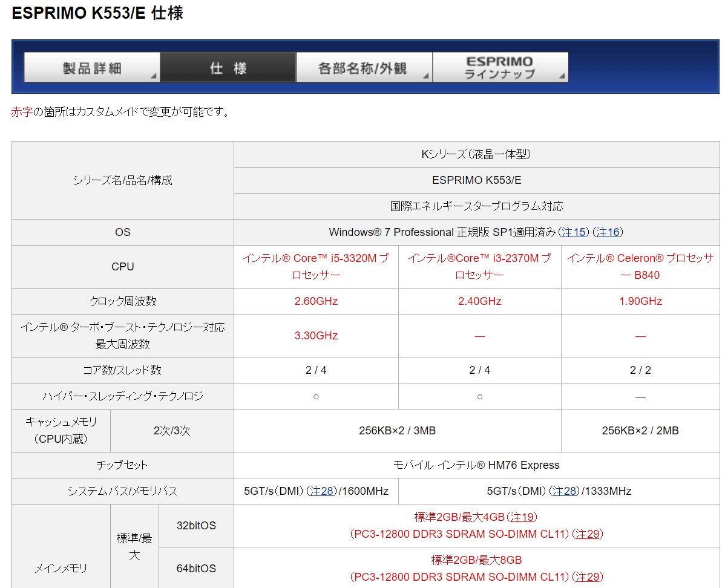The image size is (725, 588).
Task: Follow the 注15 link in the OS row
Action: pyautogui.click(x=574, y=232)
